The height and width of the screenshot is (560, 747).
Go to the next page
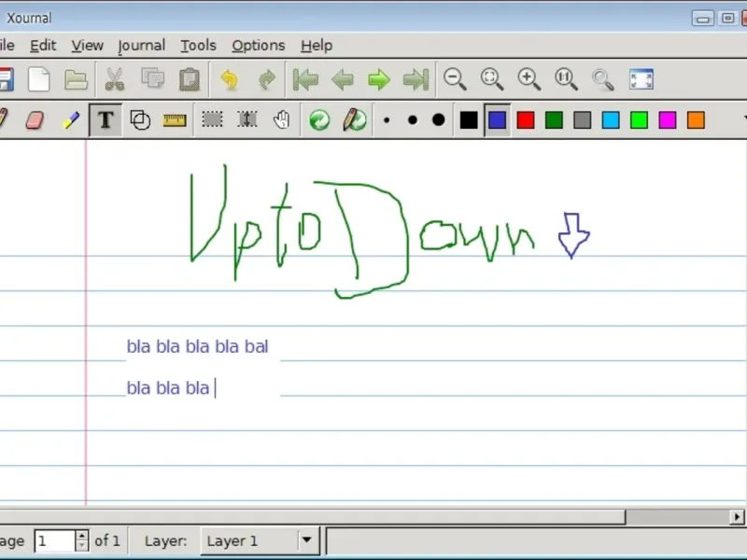pos(379,79)
